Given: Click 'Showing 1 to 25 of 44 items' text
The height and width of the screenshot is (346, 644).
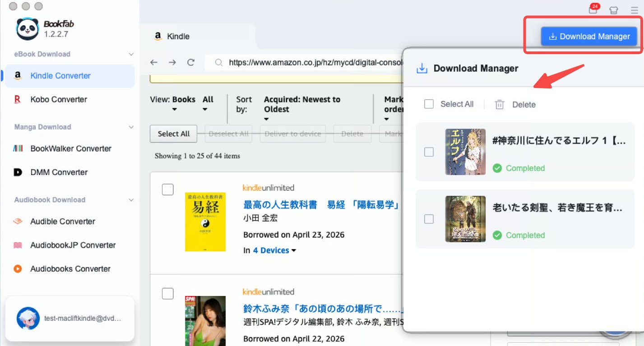Looking at the screenshot, I should coord(197,156).
